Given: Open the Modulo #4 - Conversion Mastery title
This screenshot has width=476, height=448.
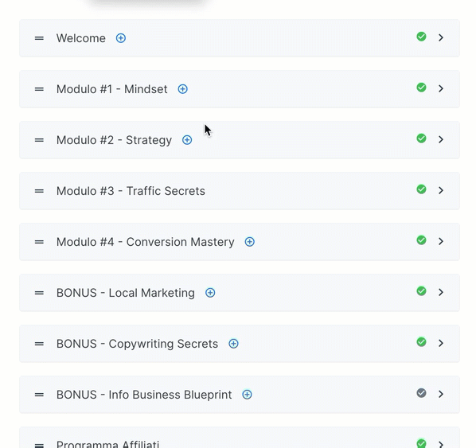Looking at the screenshot, I should coord(146,242).
